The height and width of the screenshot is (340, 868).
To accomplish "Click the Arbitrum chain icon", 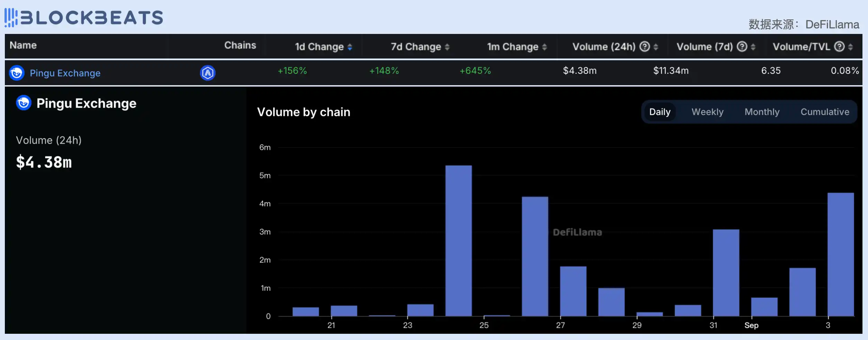I will pos(208,73).
